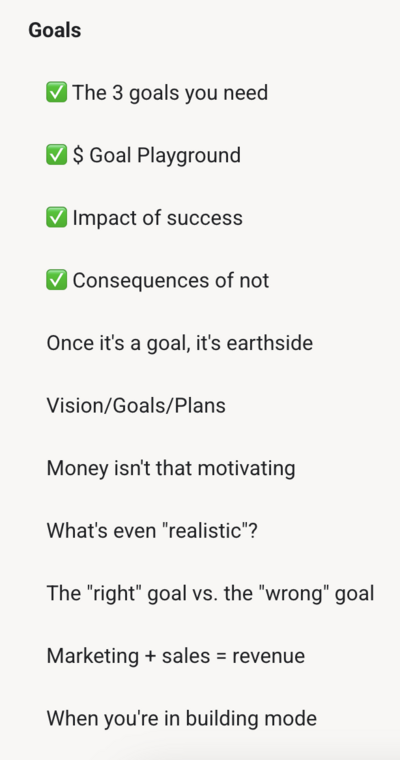Image resolution: width=400 pixels, height=760 pixels.
Task: Click the dollar sign in Goal Playground item
Action: point(78,155)
